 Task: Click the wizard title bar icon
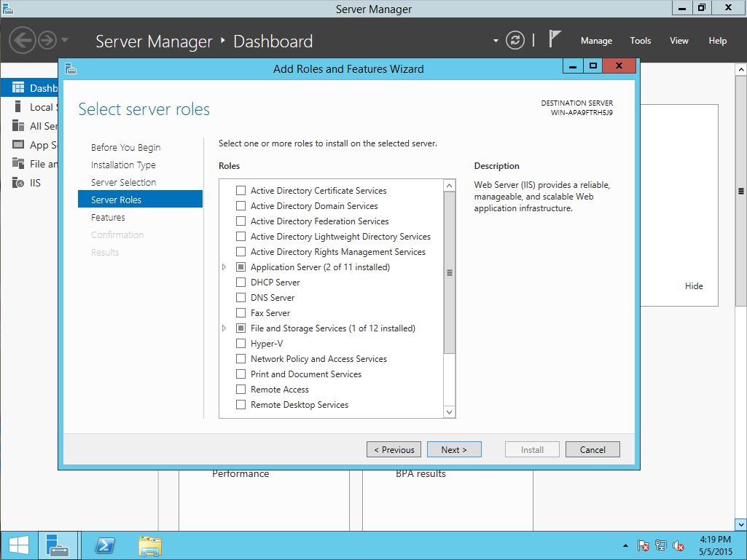[x=71, y=68]
